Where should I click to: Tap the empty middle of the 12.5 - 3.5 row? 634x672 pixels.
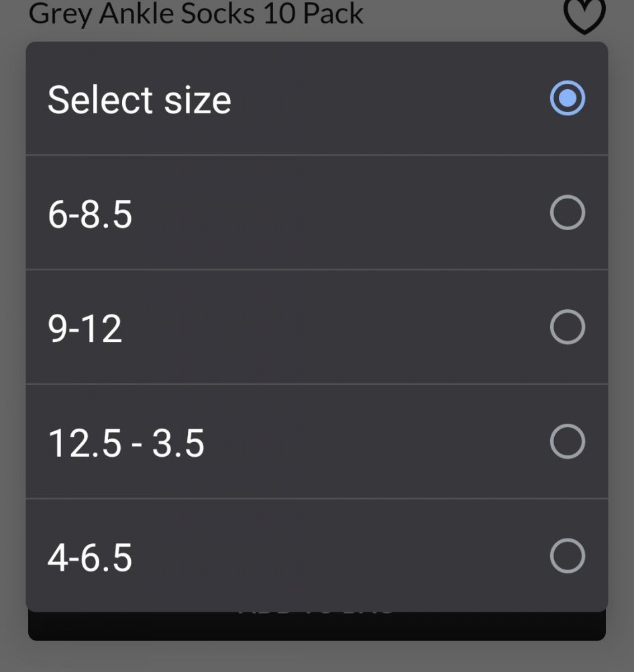pyautogui.click(x=369, y=441)
